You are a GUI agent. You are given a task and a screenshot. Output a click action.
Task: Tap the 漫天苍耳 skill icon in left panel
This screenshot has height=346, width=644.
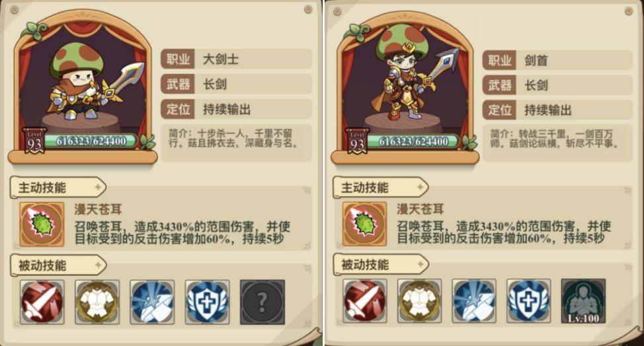(42, 225)
